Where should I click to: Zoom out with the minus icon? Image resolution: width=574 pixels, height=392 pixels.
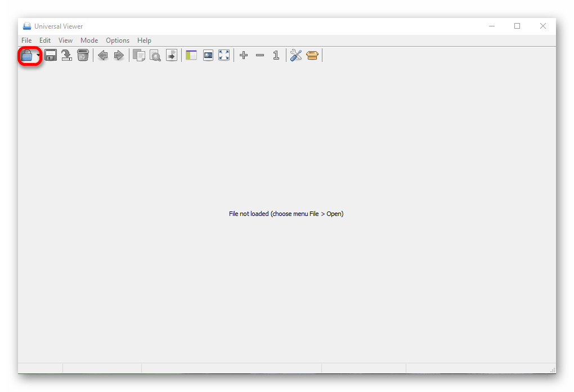pos(260,55)
